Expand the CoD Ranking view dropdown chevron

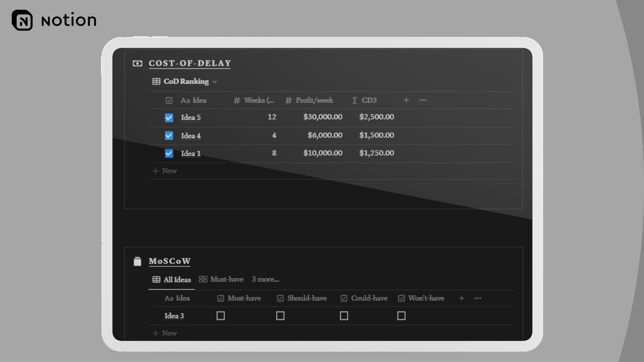tap(215, 82)
